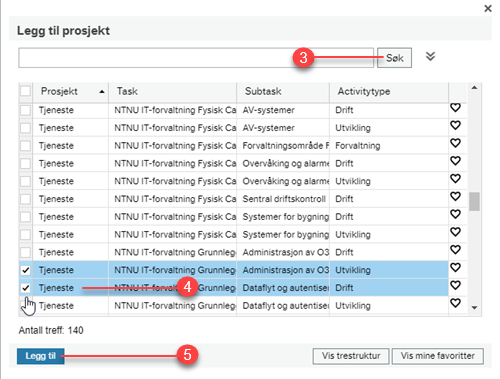Sort by the Prosjekt column header
Viewport: 500px width, 379px height.
click(70, 91)
